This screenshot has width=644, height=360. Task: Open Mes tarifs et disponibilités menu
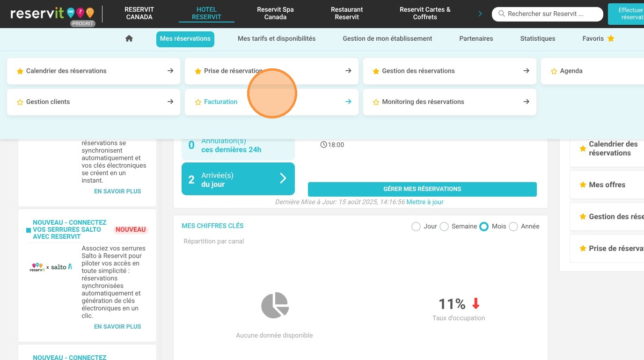click(277, 39)
